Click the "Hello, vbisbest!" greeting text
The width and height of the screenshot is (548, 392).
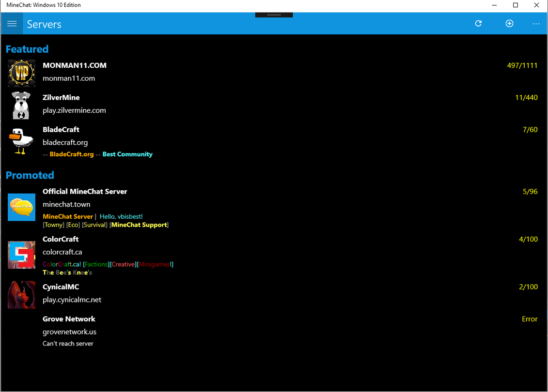coord(121,216)
